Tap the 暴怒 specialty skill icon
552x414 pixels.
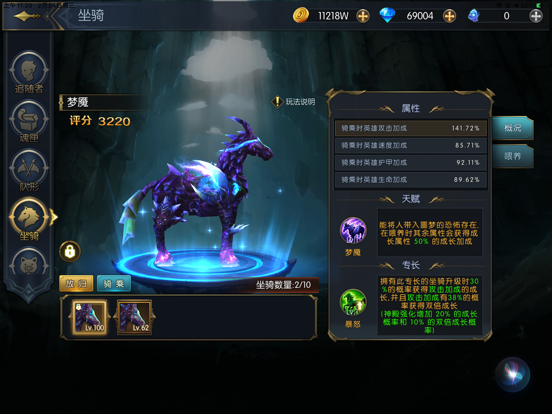[x=353, y=302]
